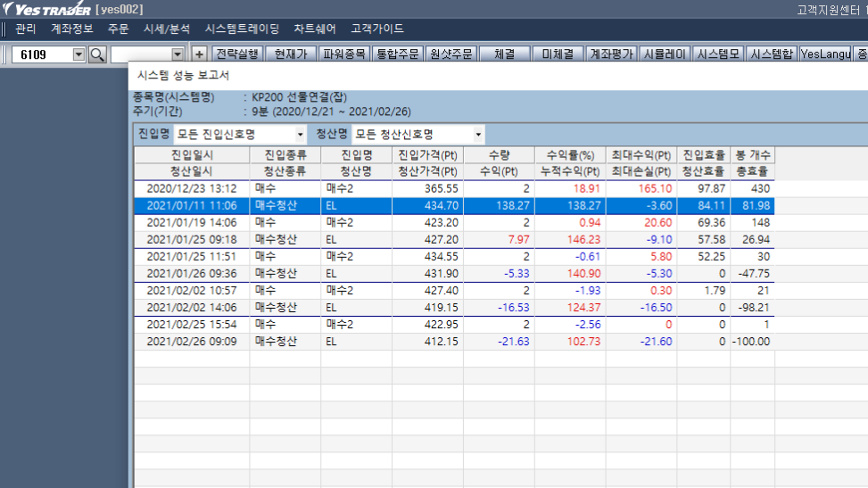Image resolution: width=868 pixels, height=488 pixels.
Task: Expand the 진입명 signal dropdown
Action: tap(301, 135)
